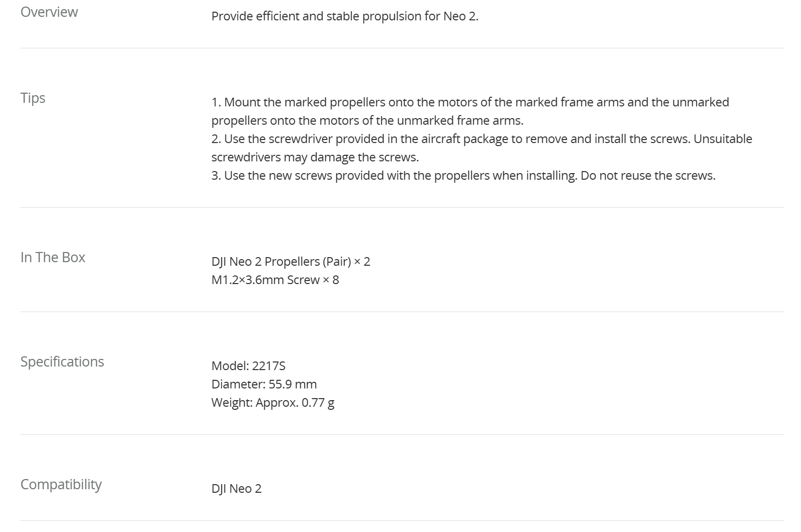Click the Tips section heading

33,98
